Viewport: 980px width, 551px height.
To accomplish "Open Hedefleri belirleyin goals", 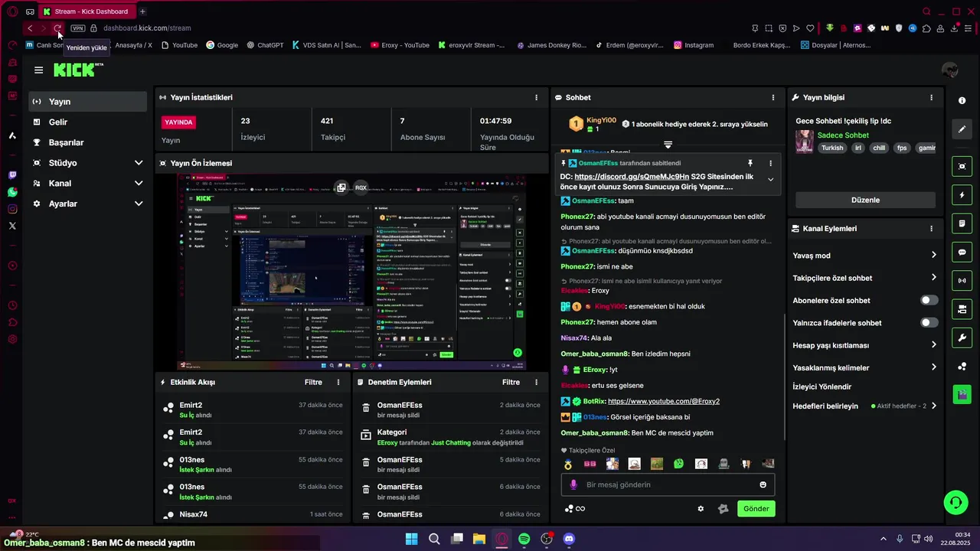I will (x=865, y=406).
